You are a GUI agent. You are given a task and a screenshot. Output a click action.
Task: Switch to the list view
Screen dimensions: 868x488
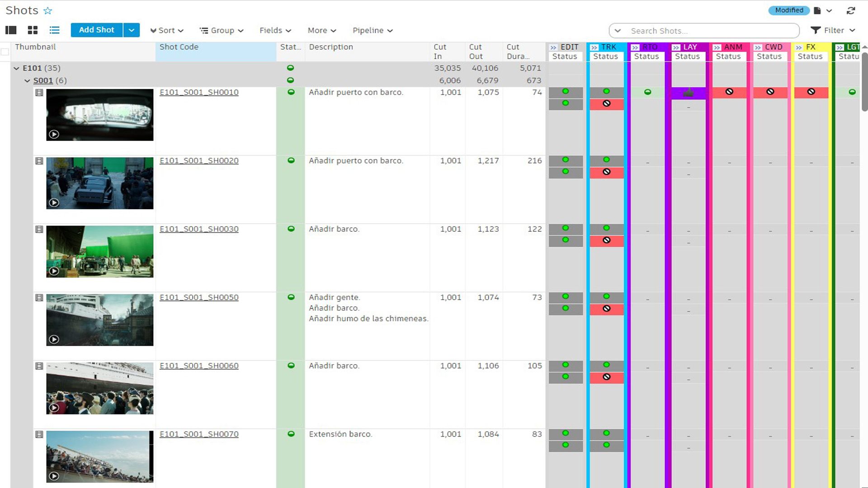pos(55,30)
